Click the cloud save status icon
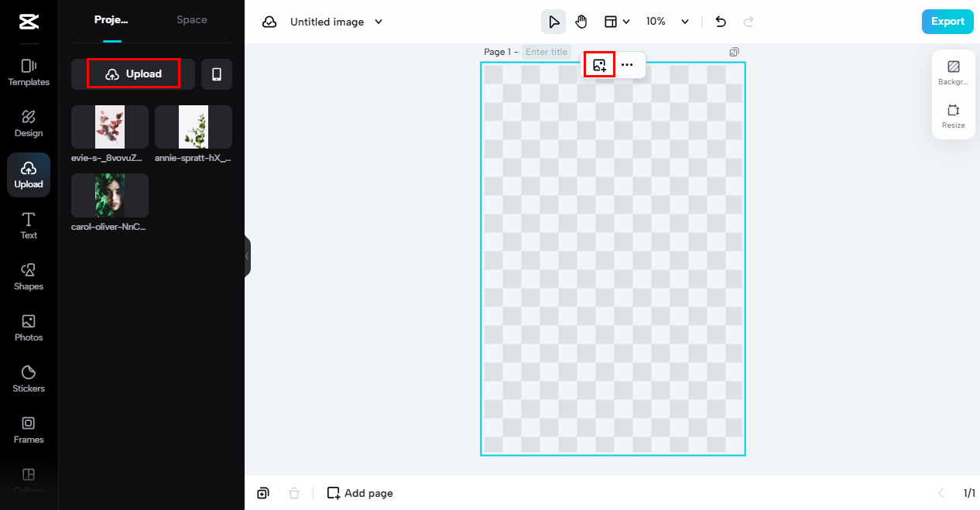Image resolution: width=980 pixels, height=510 pixels. (269, 22)
